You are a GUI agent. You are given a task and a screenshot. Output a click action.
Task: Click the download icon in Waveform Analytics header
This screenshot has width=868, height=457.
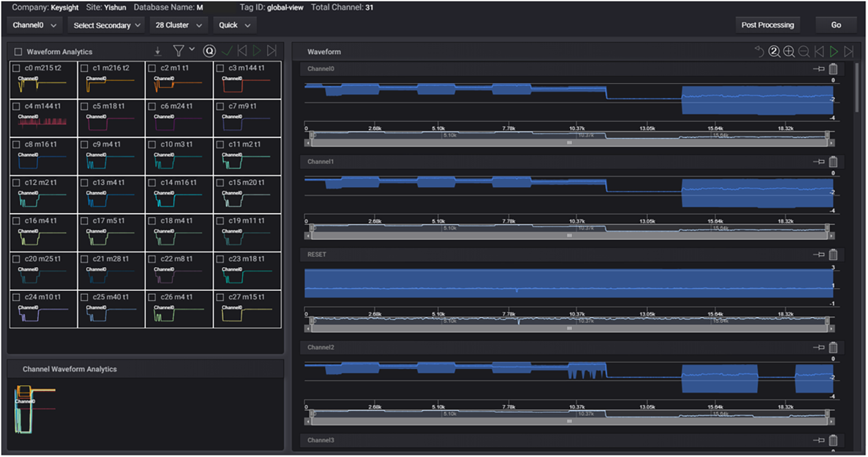pos(158,51)
